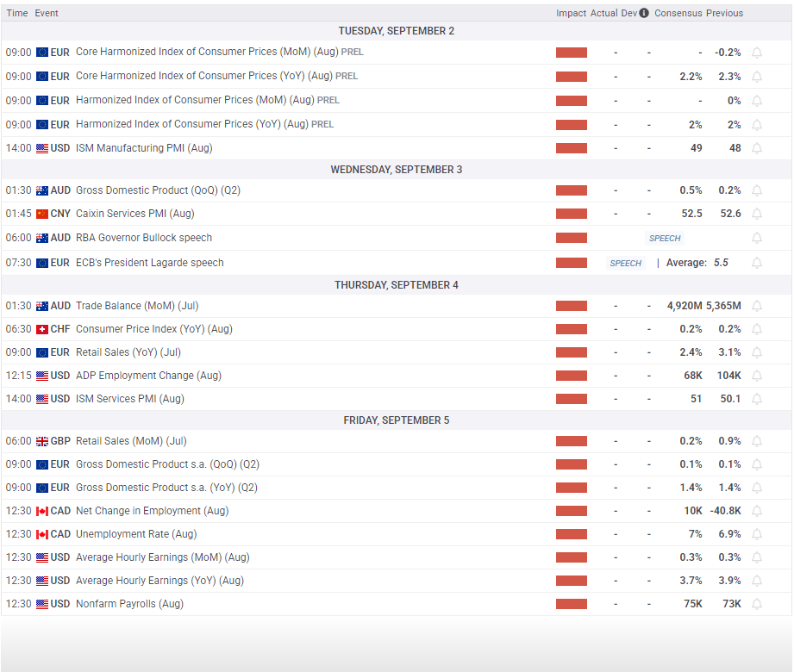
Task: Click the China flag on Caixin Services row
Action: [42, 214]
